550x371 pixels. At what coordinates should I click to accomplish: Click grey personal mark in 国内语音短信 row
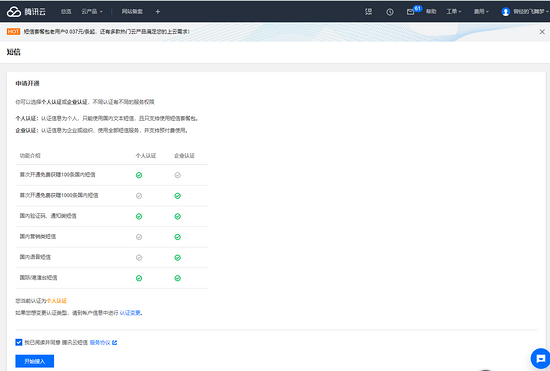tap(139, 258)
